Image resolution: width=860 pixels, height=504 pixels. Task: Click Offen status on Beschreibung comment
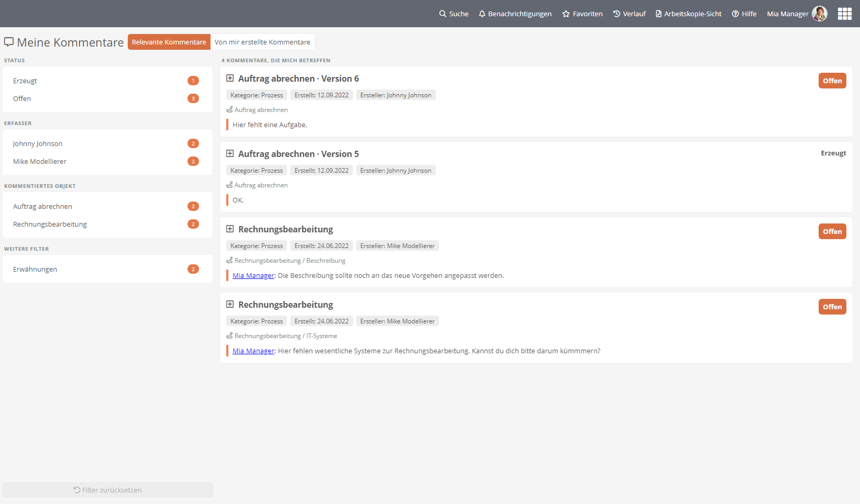click(x=832, y=231)
